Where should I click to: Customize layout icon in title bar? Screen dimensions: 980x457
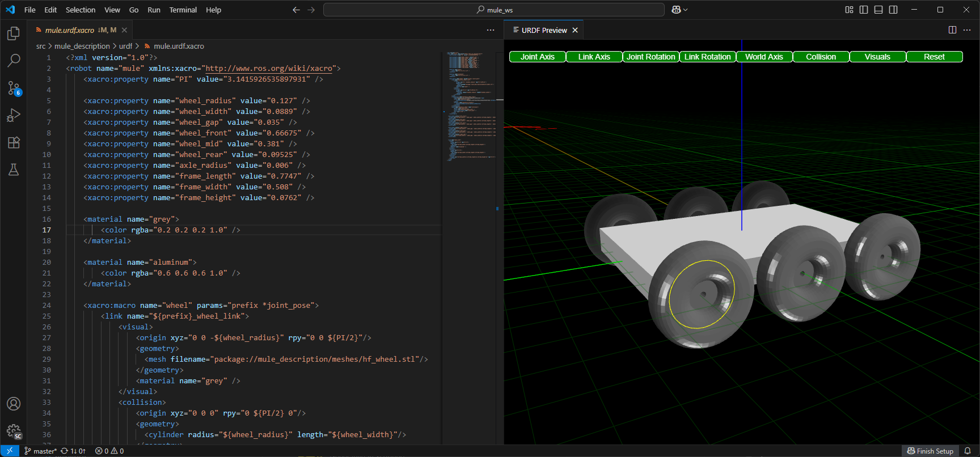click(x=849, y=10)
